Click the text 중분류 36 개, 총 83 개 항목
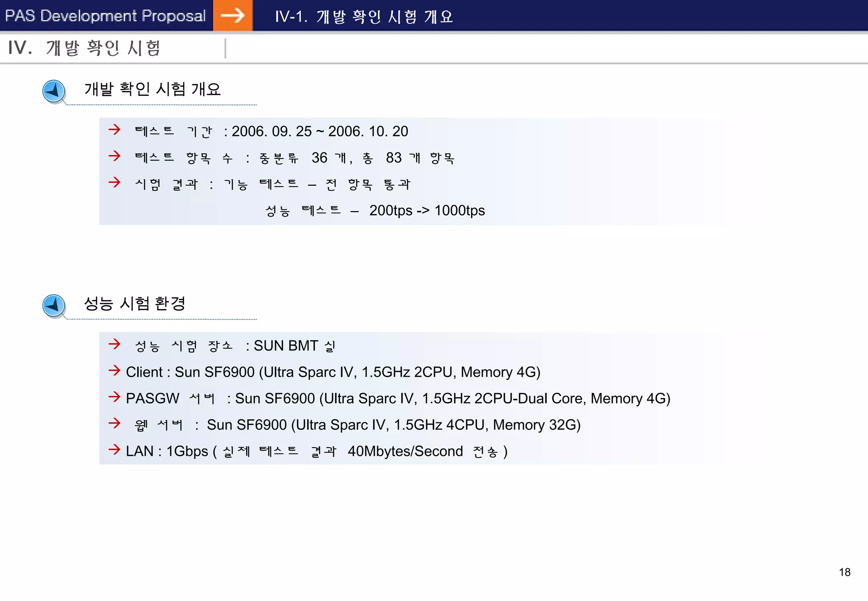868x601 pixels. [x=357, y=158]
